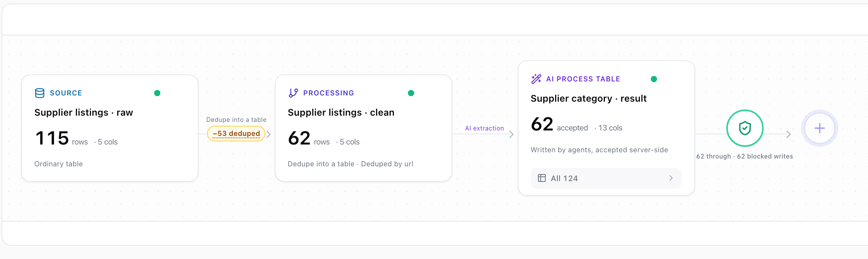This screenshot has height=259, width=868.
Task: Click the table grid icon beside All 124
Action: tap(542, 178)
